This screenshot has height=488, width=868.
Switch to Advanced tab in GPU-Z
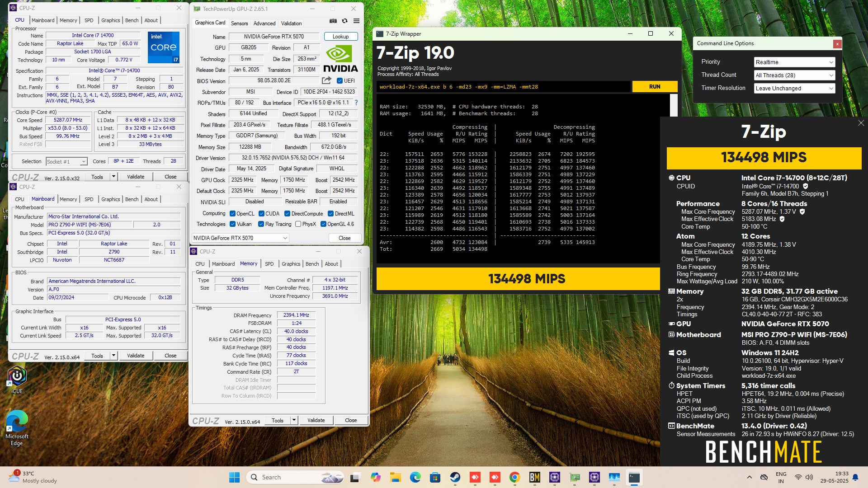click(264, 23)
